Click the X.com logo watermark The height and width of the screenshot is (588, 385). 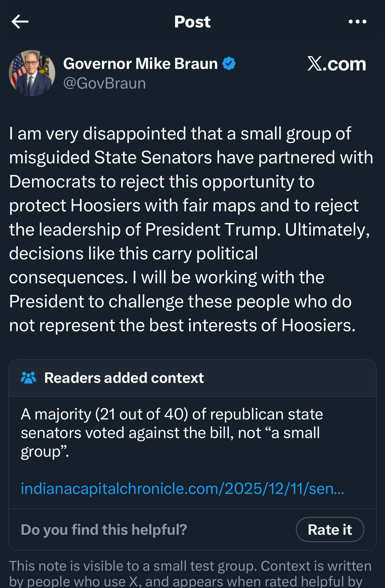pyautogui.click(x=336, y=64)
